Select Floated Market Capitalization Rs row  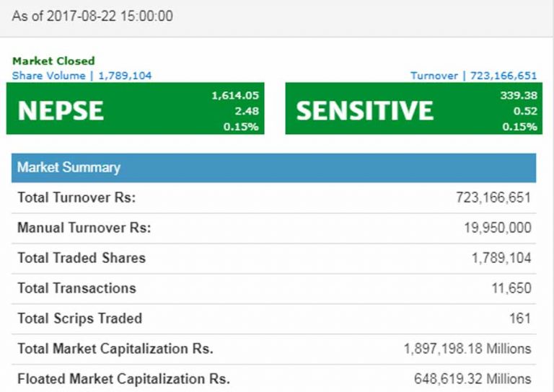point(274,379)
